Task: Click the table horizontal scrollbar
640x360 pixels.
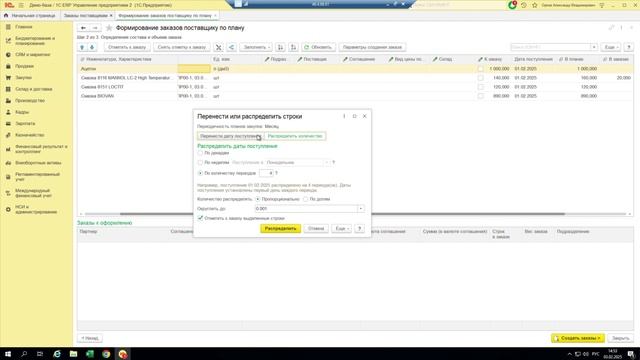Action: coord(342,214)
